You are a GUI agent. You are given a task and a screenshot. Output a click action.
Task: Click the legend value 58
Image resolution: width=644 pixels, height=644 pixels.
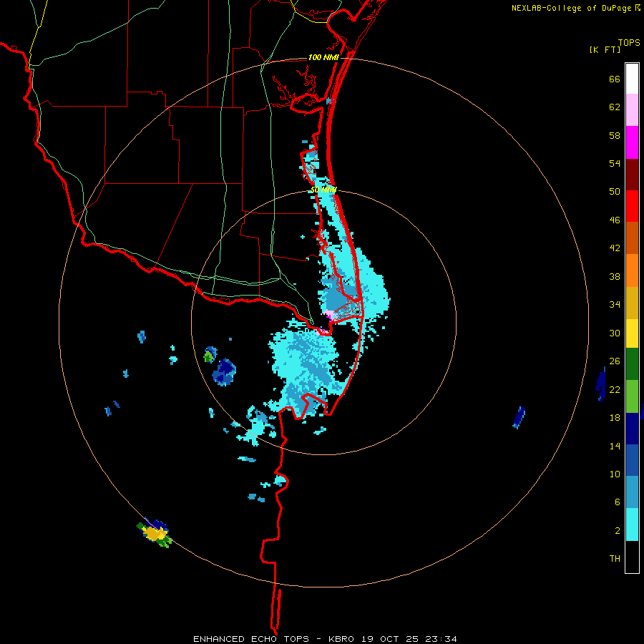tap(615, 135)
